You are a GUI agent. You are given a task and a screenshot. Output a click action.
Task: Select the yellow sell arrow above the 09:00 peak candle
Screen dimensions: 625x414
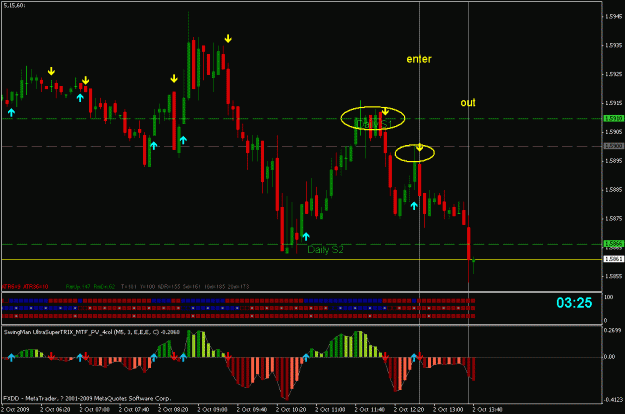pyautogui.click(x=228, y=38)
